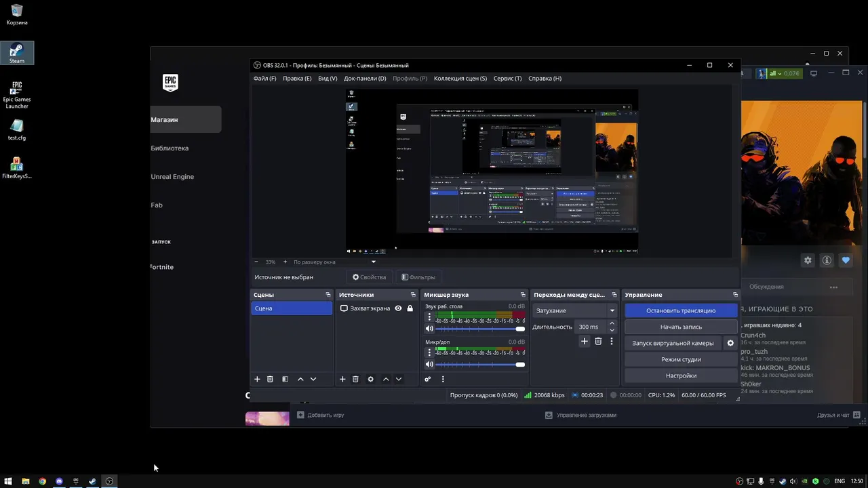This screenshot has height=488, width=868.
Task: Open scene filters icon in Scenes panel
Action: click(x=285, y=380)
